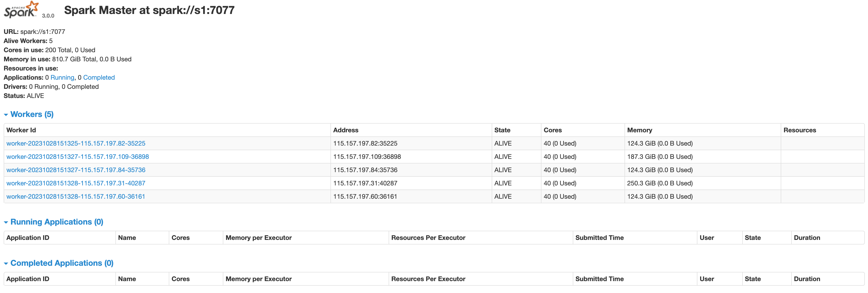Open worker 115.157.197.82-35225 details

click(76, 144)
